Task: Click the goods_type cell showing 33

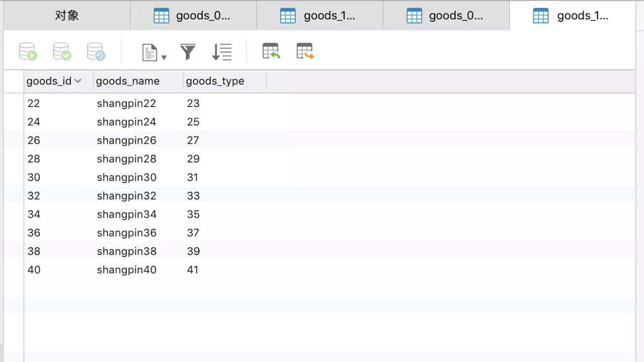Action: [193, 196]
